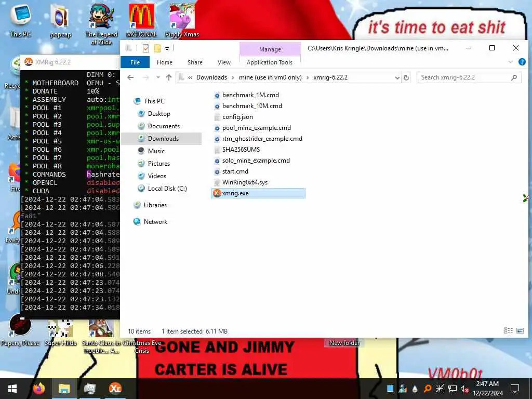Switch to the Home ribbon tab
This screenshot has height=399, width=532.
click(x=165, y=62)
